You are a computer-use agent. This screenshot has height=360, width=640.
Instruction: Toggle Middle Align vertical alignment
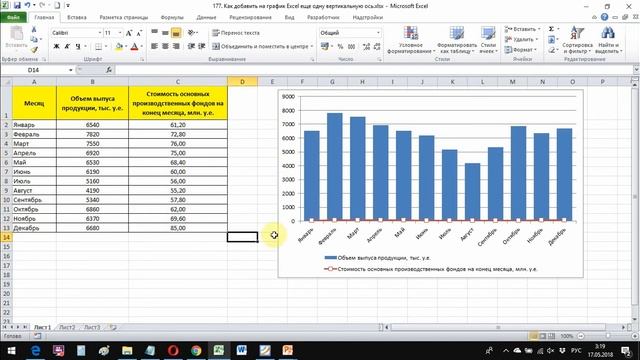[x=165, y=33]
